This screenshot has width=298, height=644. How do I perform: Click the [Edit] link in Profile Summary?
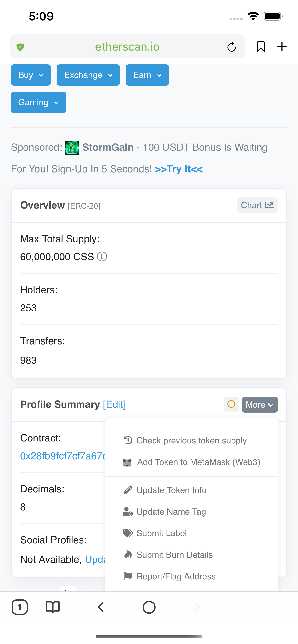click(114, 404)
